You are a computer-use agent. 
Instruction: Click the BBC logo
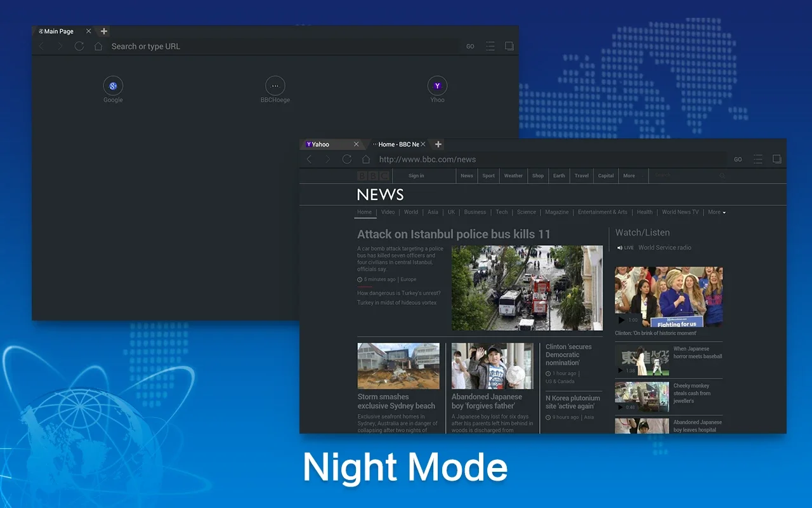[373, 176]
